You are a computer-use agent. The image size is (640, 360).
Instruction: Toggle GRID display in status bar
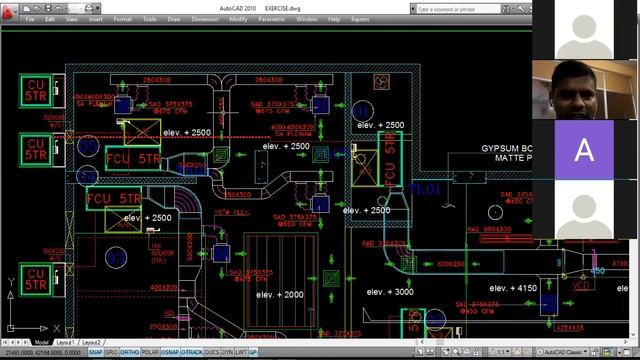tap(111, 352)
